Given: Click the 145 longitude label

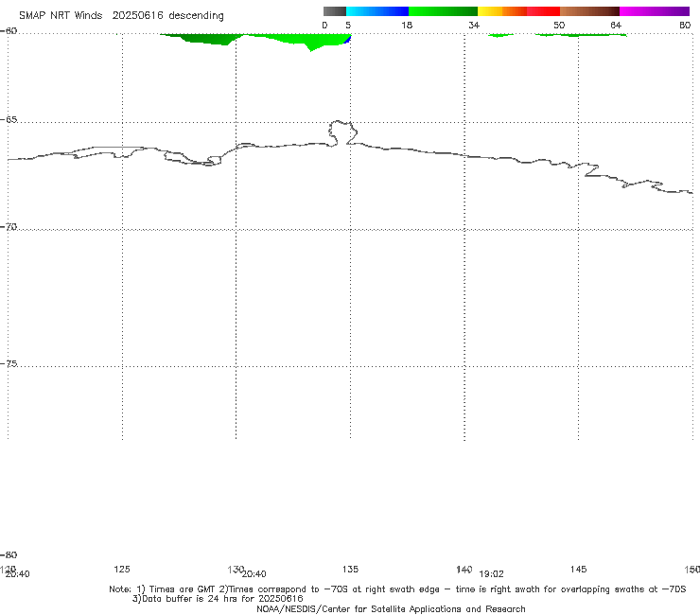Looking at the screenshot, I should [x=579, y=569].
